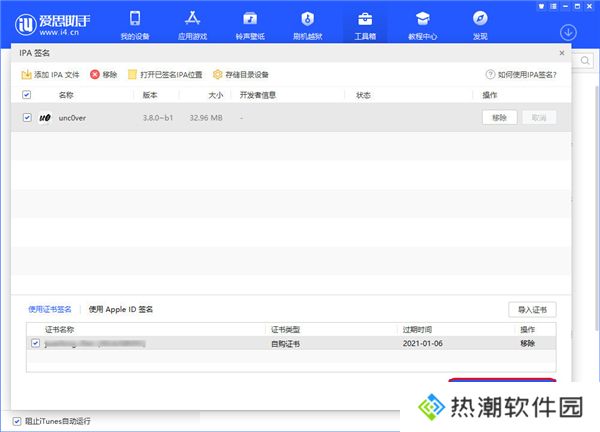600x432 pixels.
Task: Toggle 阻止iTunes自动运行 checkbox
Action: (16, 421)
